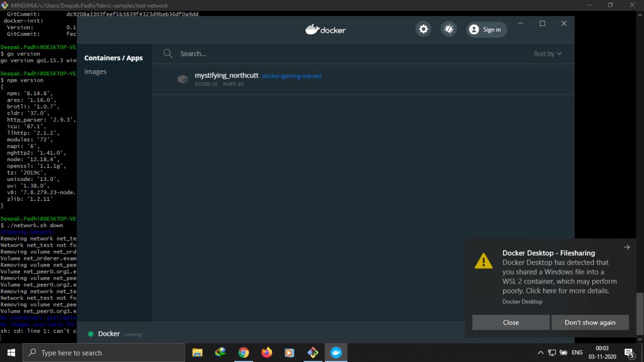Open Docker settings gear icon
The height and width of the screenshot is (362, 644).
coord(423,29)
